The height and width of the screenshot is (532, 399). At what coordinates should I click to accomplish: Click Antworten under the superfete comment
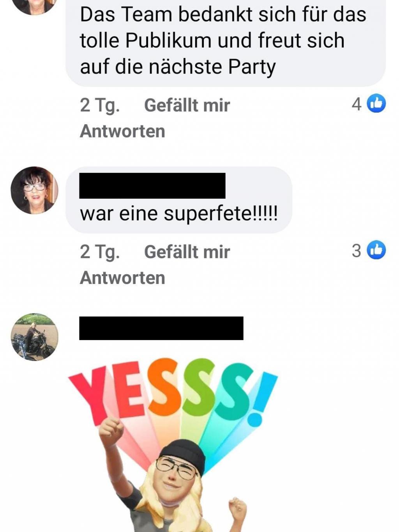[123, 278]
